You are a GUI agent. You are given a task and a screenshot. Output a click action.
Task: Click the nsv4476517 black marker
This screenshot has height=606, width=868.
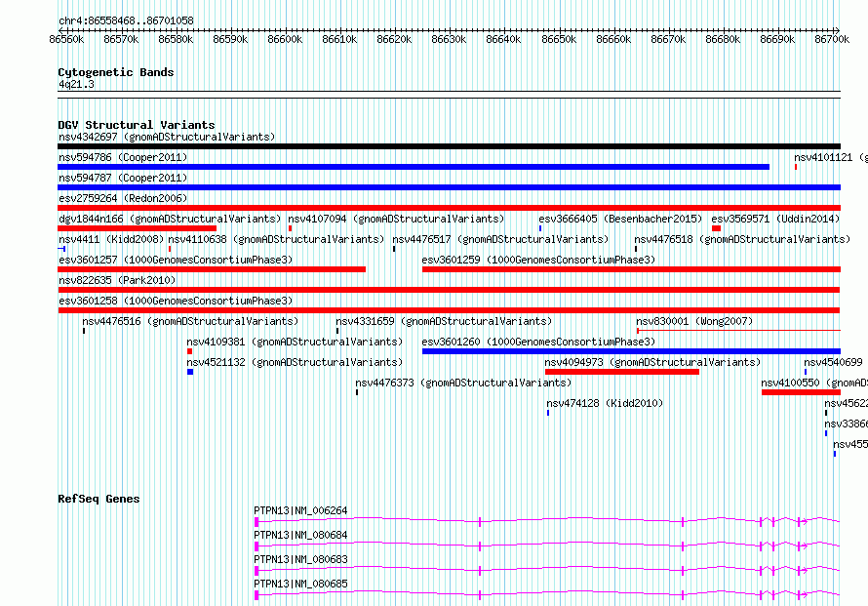click(394, 249)
